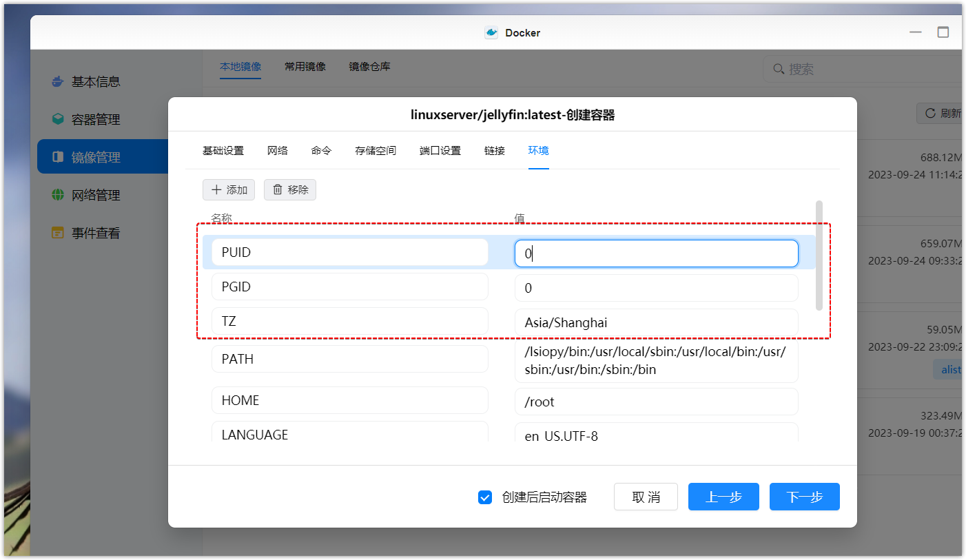Viewport: 966px width, 560px height.
Task: Click the PATH name field
Action: point(350,359)
